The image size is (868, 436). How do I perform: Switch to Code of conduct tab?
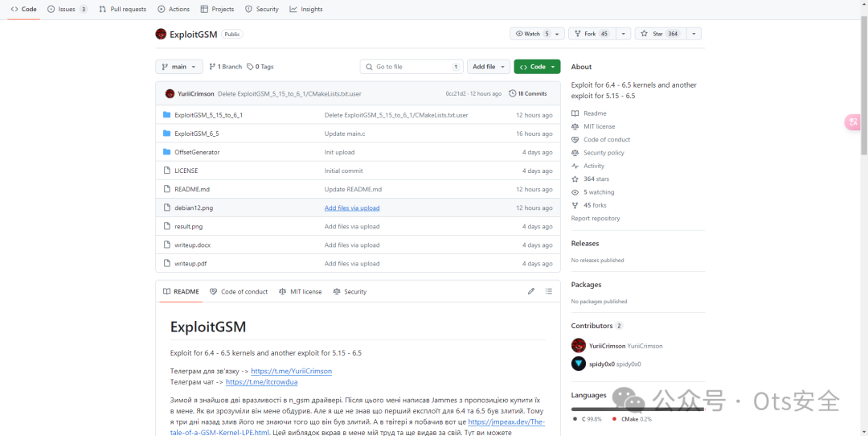[x=239, y=291]
